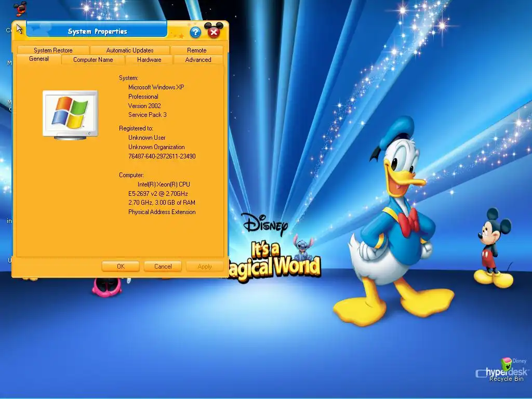
Task: Click the 'Computer:' label
Action: pyautogui.click(x=131, y=175)
